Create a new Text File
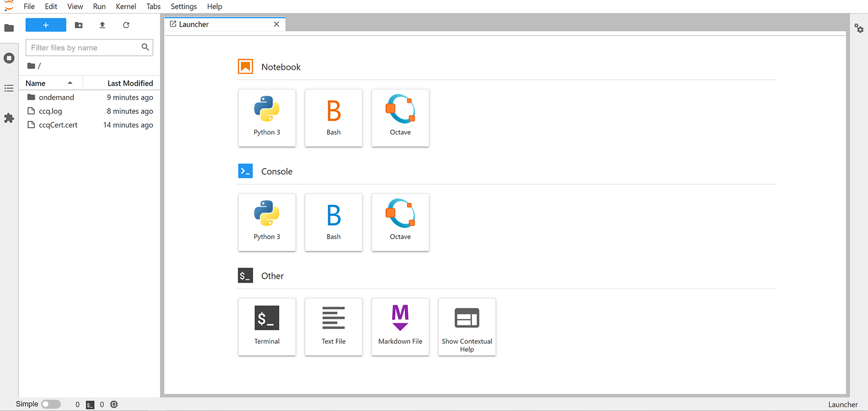868x411 pixels. [334, 327]
